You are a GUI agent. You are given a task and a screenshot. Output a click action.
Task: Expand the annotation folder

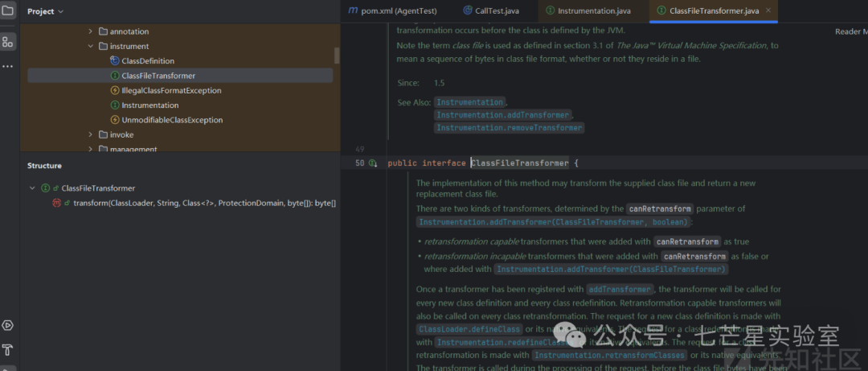coord(90,31)
